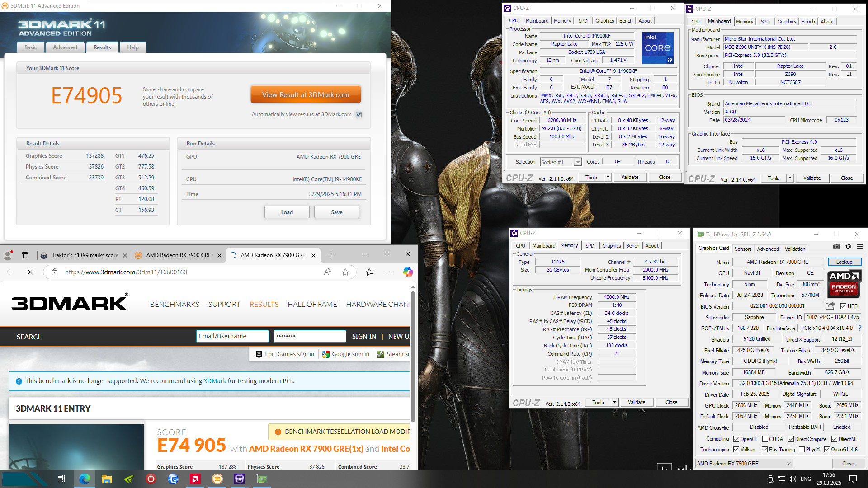Add page to favorites with the star icon
Image resolution: width=868 pixels, height=488 pixels.
coord(345,272)
